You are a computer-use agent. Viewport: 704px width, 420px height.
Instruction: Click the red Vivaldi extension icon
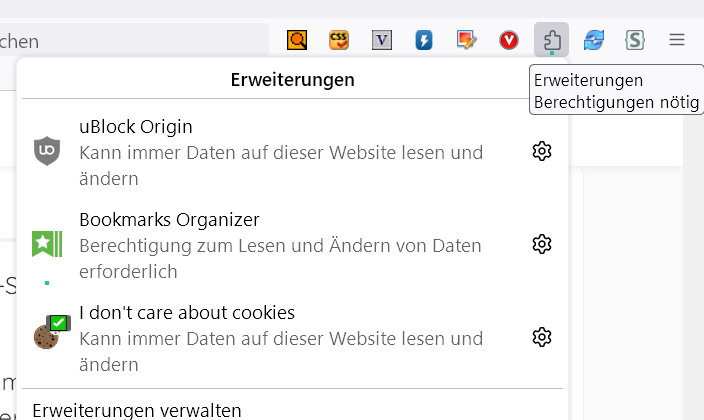509,41
